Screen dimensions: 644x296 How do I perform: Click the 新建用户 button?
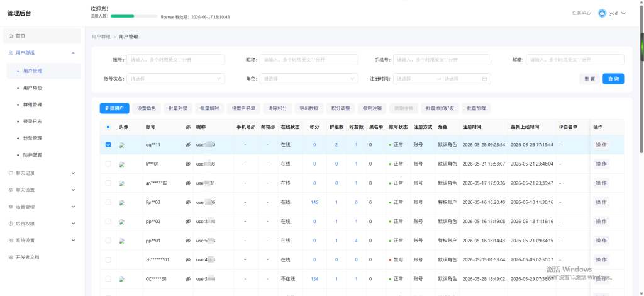coord(114,108)
